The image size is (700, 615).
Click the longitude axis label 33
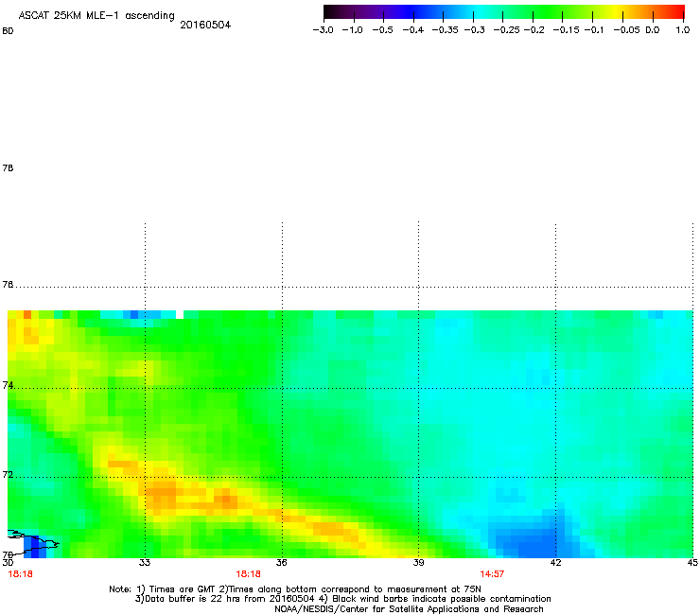[144, 562]
